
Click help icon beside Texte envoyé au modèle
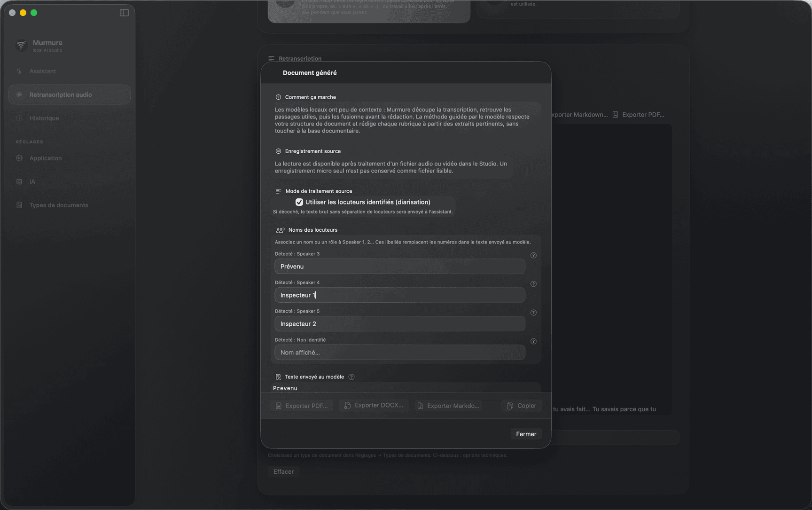point(351,377)
